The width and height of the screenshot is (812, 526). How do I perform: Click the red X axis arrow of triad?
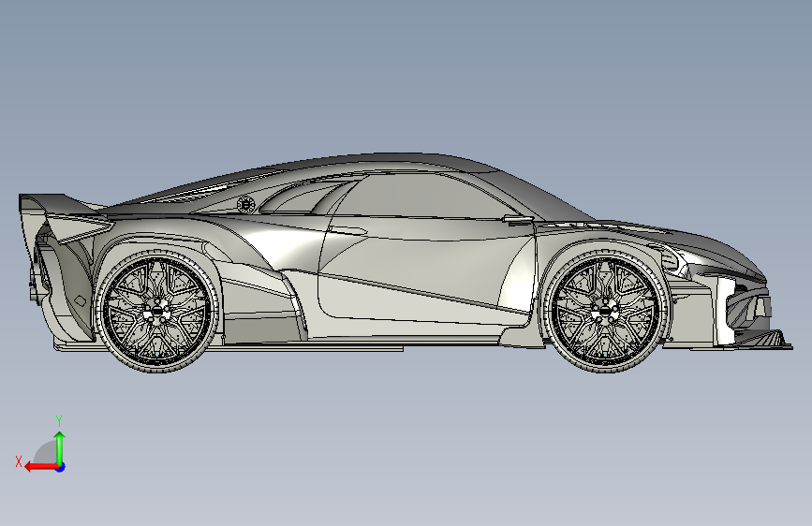pyautogui.click(x=41, y=467)
